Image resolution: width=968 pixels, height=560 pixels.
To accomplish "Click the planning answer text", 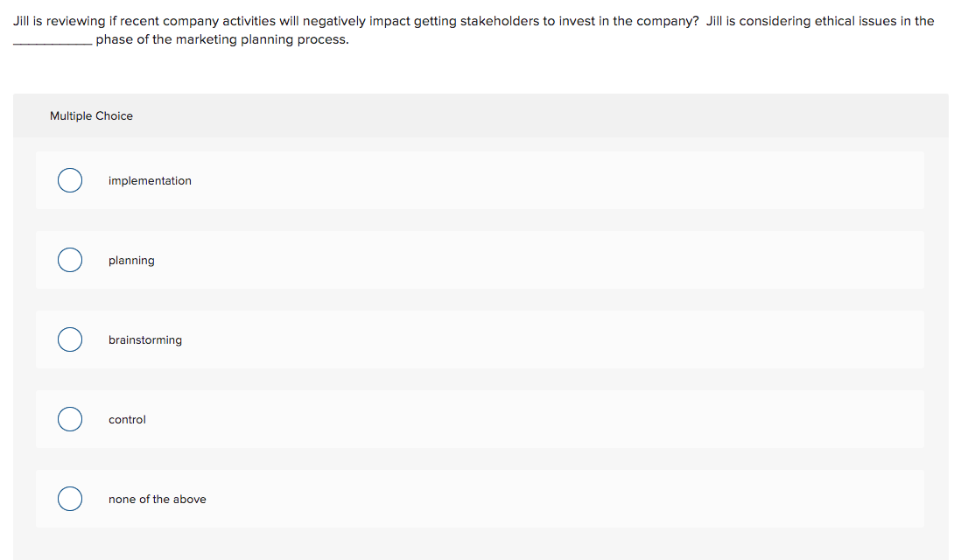I will (x=131, y=260).
